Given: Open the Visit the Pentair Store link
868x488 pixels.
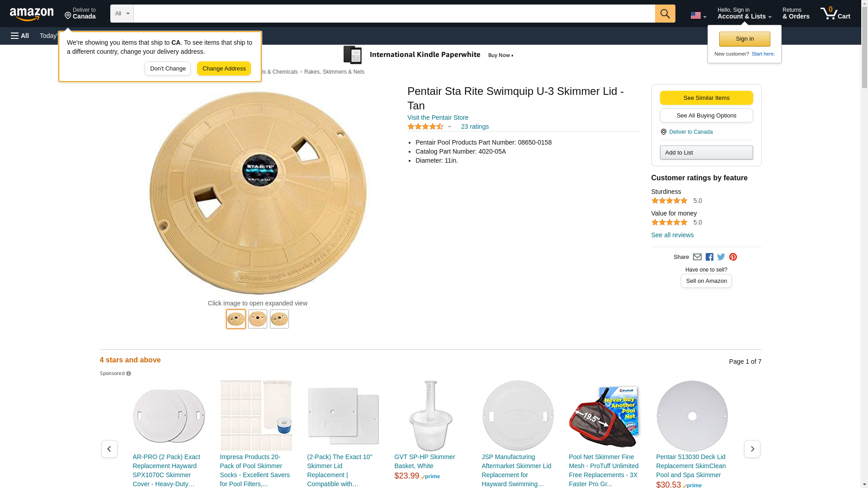Looking at the screenshot, I should pyautogui.click(x=438, y=117).
